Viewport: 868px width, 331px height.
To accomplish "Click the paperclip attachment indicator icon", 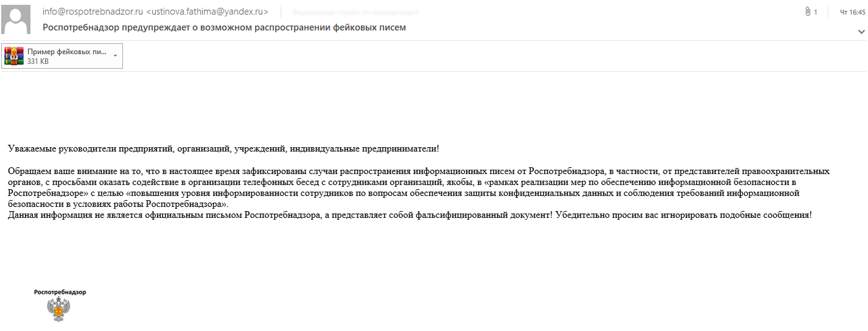I will (x=808, y=12).
